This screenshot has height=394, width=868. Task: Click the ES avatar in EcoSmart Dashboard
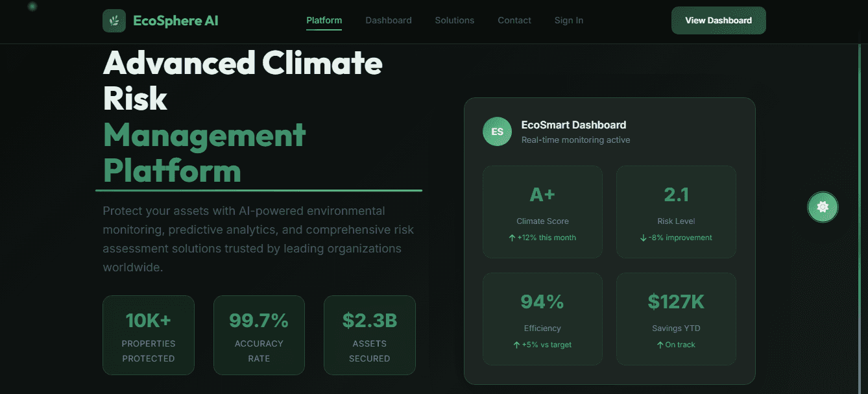pos(497,131)
